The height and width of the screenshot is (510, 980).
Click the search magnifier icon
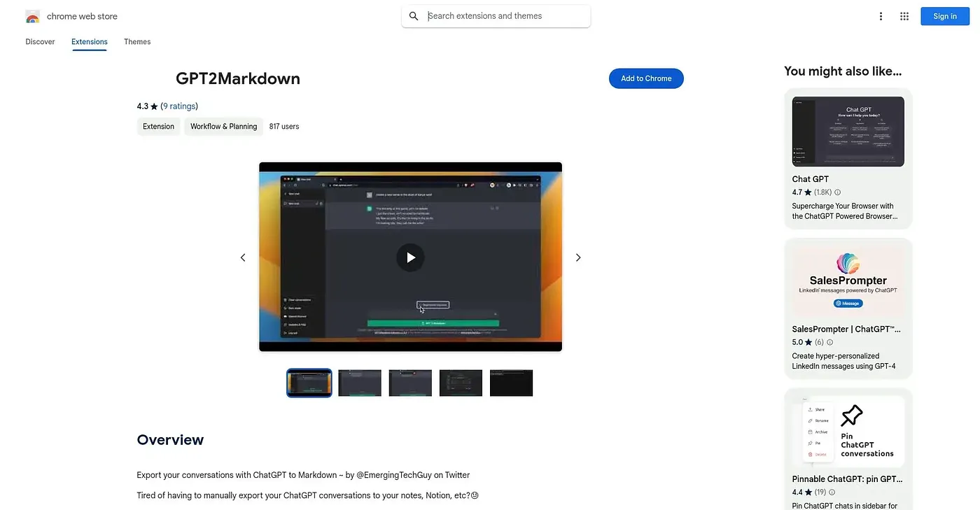[414, 16]
